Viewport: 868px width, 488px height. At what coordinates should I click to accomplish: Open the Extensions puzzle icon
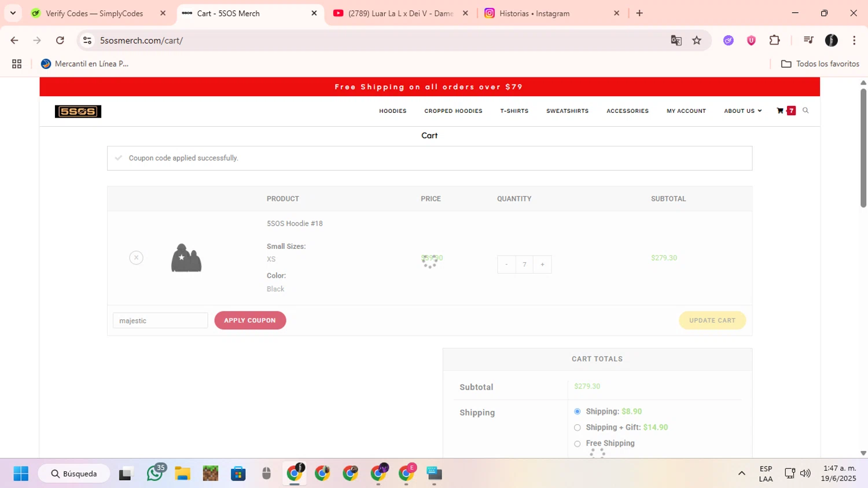point(774,41)
